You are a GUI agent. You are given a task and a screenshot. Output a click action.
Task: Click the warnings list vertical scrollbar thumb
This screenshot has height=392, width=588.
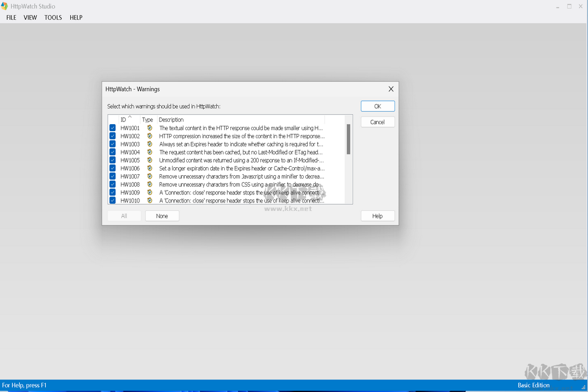[348, 139]
